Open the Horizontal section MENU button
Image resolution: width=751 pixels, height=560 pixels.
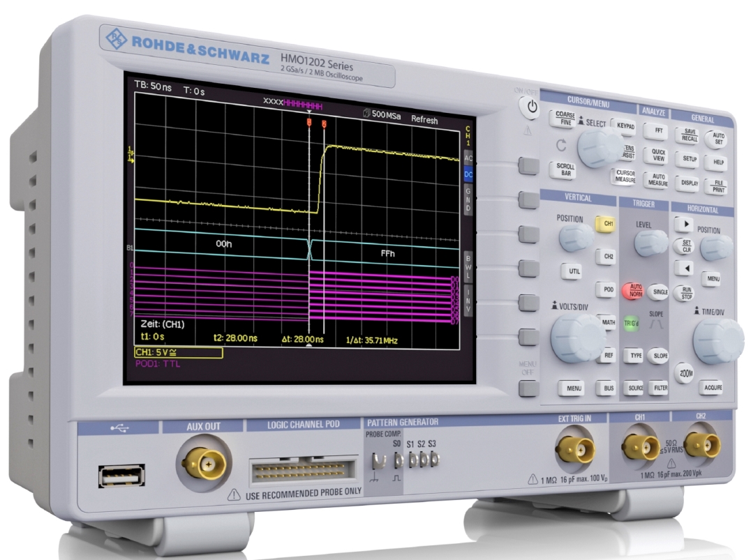click(713, 278)
